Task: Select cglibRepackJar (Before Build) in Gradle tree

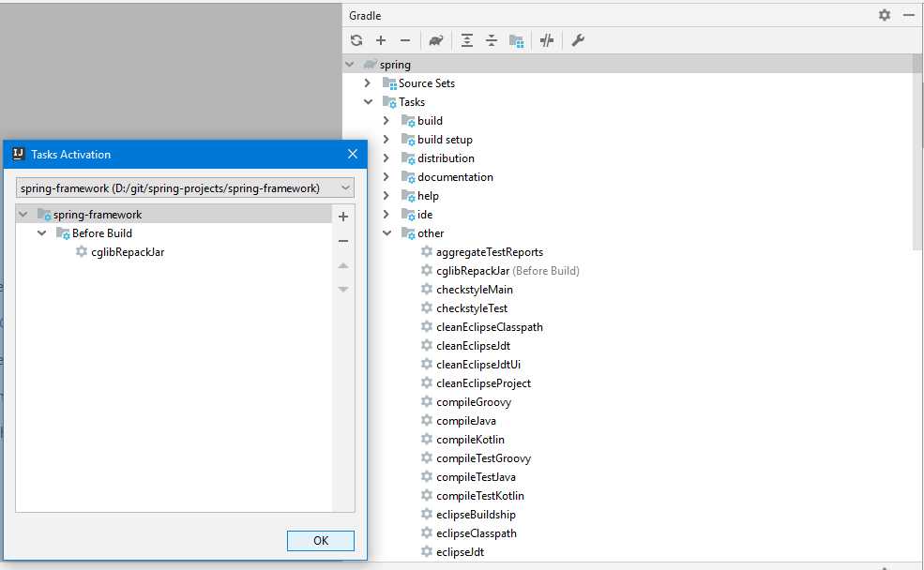Action: point(507,271)
